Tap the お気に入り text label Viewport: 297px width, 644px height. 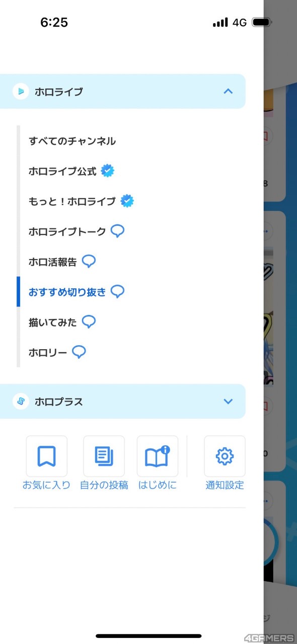(x=46, y=486)
